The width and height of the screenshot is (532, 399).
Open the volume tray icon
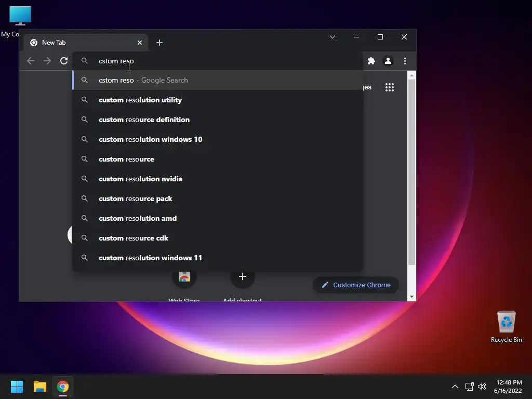tap(482, 387)
